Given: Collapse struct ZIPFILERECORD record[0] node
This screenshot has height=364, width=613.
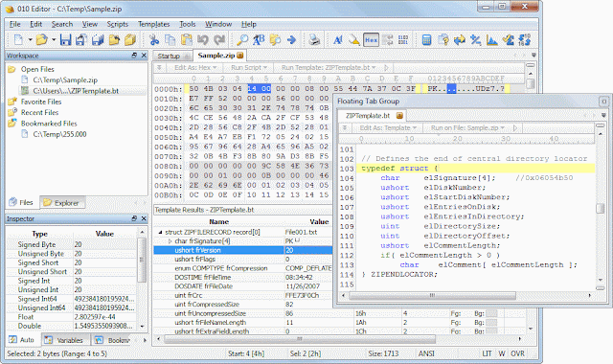Looking at the screenshot, I should pos(160,232).
